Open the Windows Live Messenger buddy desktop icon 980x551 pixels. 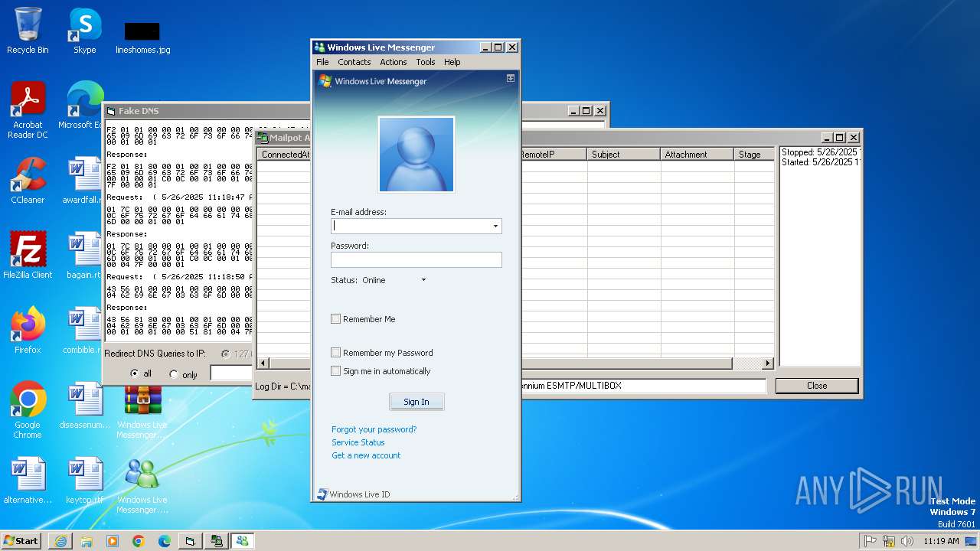click(x=142, y=486)
